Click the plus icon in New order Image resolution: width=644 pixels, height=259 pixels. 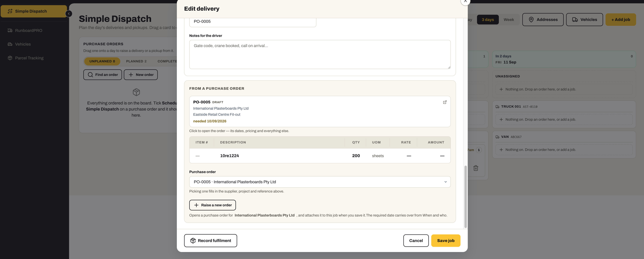coord(131,75)
